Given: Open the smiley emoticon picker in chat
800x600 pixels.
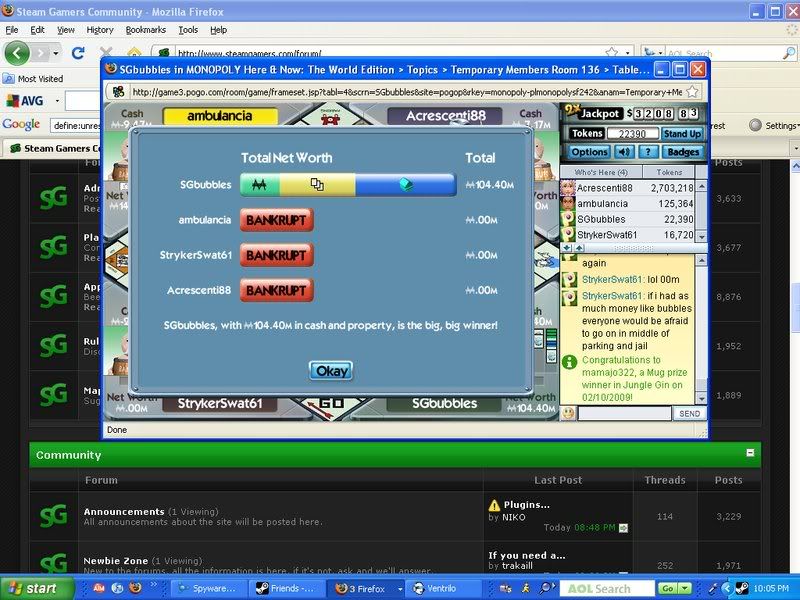Looking at the screenshot, I should (568, 413).
